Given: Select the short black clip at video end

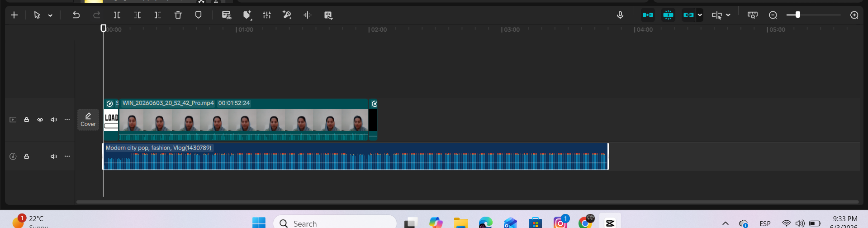Looking at the screenshot, I should pyautogui.click(x=373, y=120).
